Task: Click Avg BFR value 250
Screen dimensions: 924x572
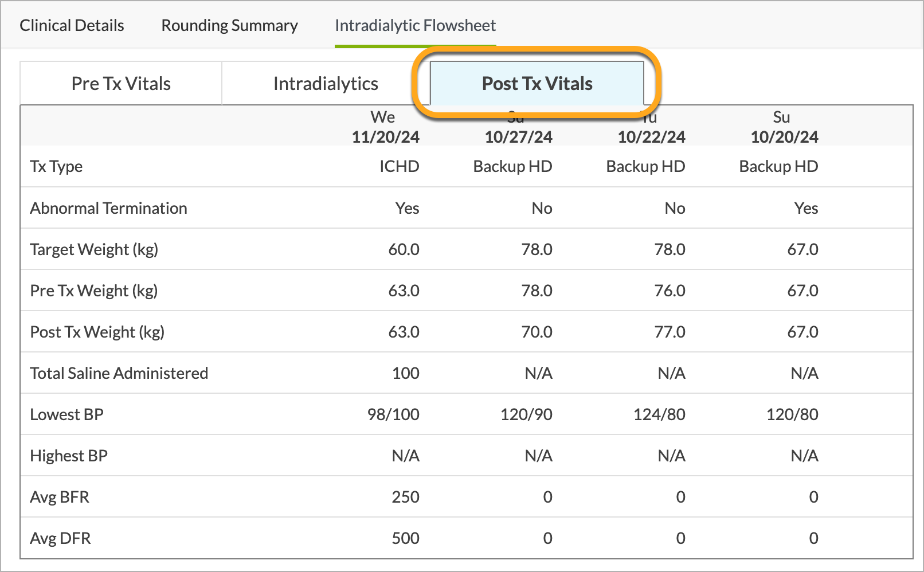Action: [405, 497]
